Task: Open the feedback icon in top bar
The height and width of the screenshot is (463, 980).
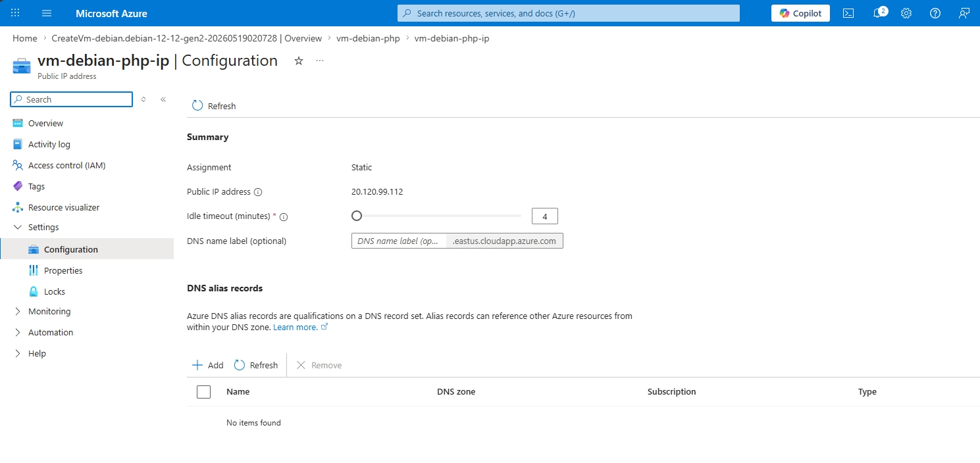Action: point(964,13)
